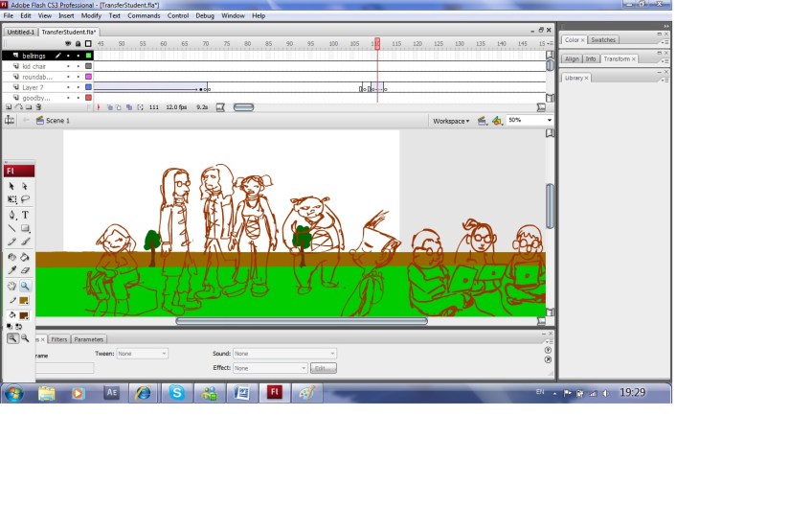The height and width of the screenshot is (508, 812).
Task: Activate the Eyedropper tool
Action: click(x=11, y=271)
